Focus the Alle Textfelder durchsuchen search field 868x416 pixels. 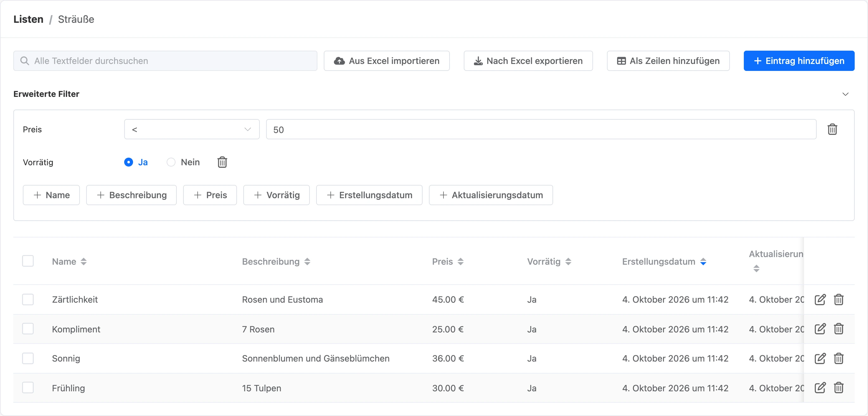coord(165,61)
